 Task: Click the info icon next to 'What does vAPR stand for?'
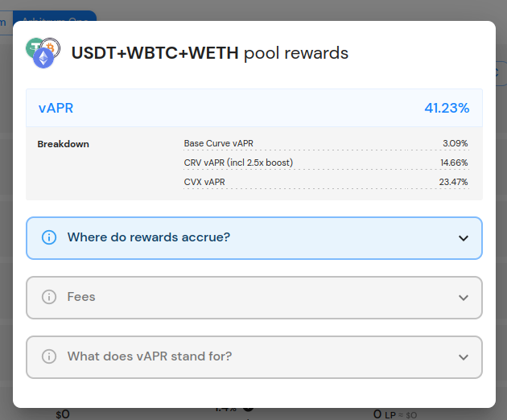(x=49, y=356)
